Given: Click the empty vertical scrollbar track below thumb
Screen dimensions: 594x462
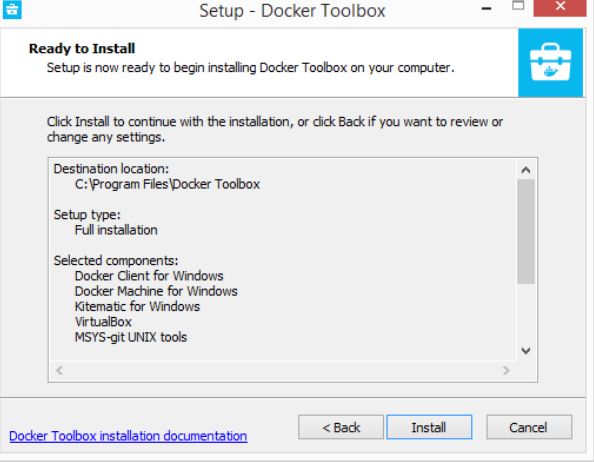Looking at the screenshot, I should pyautogui.click(x=526, y=313).
